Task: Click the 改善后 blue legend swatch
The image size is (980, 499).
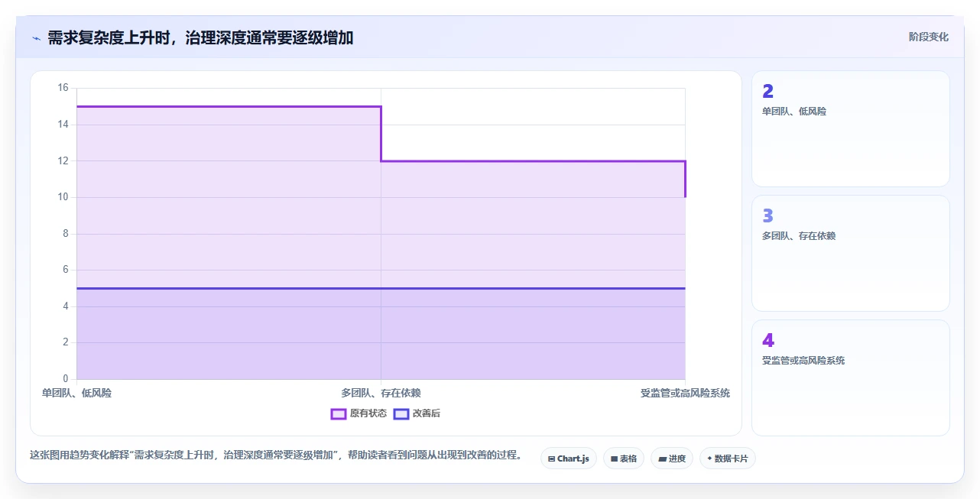Action: point(401,413)
